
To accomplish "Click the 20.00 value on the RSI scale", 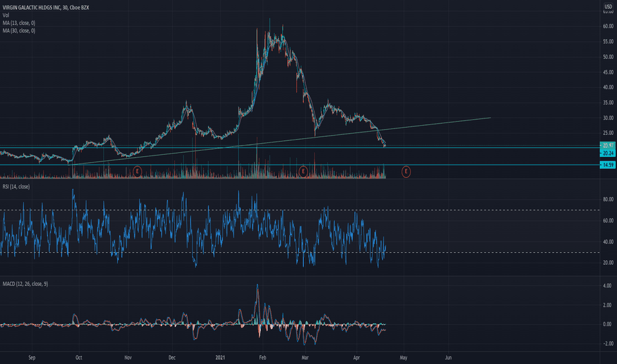I will (x=608, y=263).
